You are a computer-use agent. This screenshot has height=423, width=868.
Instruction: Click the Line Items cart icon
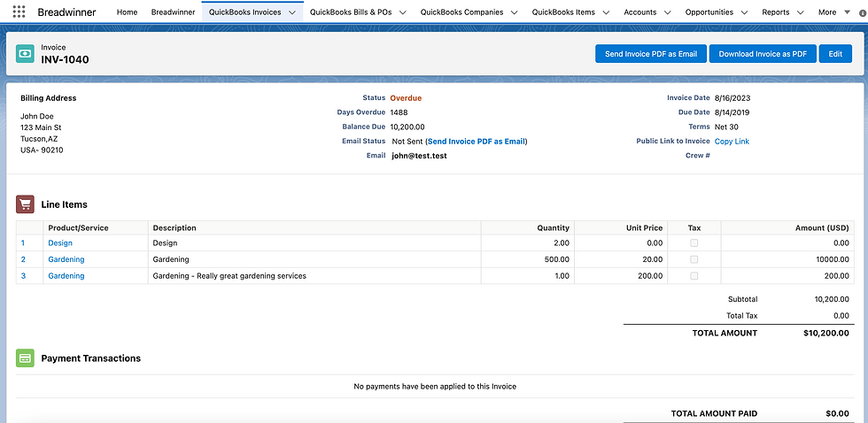pyautogui.click(x=25, y=204)
